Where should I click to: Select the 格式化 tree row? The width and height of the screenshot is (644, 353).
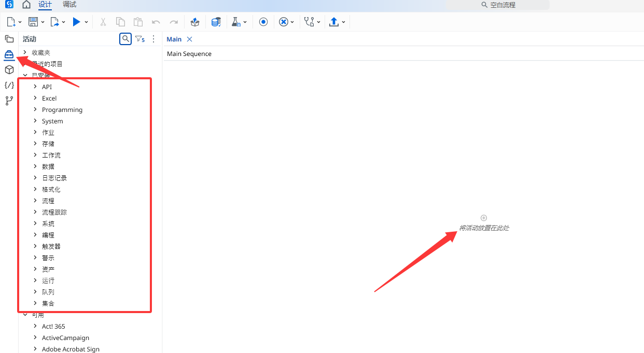coord(90,189)
